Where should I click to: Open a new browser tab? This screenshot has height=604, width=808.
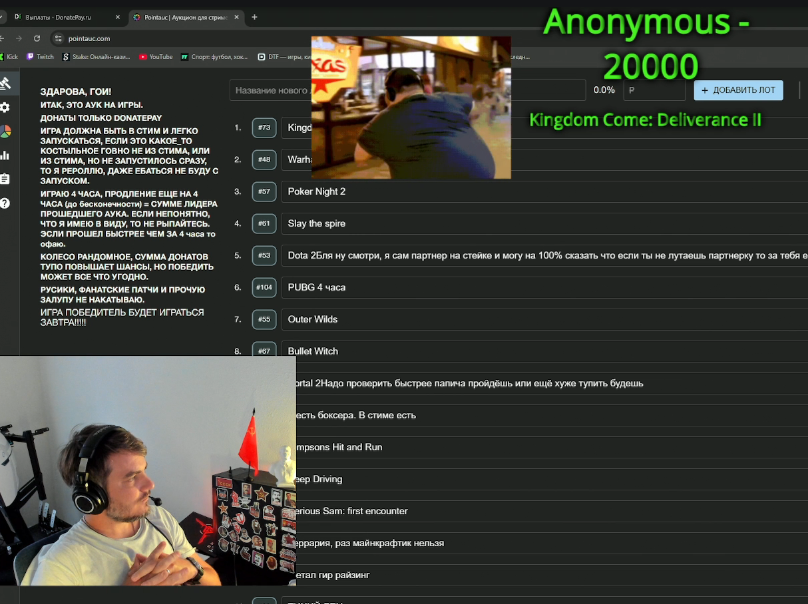pos(254,17)
